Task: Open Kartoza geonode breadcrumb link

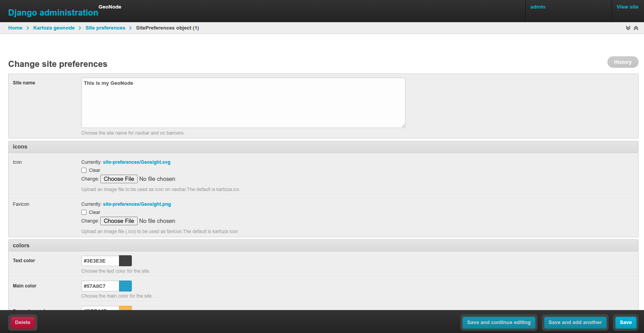Action: coord(54,28)
